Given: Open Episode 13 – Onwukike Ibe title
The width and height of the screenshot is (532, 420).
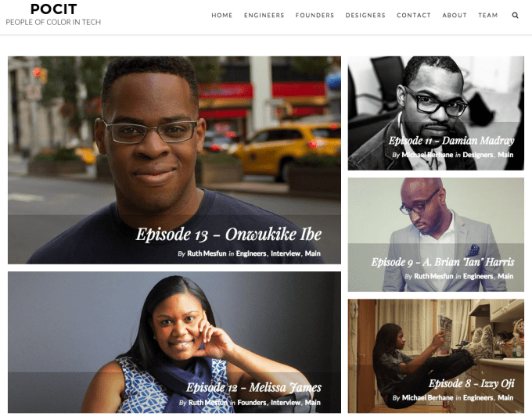Looking at the screenshot, I should (228, 235).
